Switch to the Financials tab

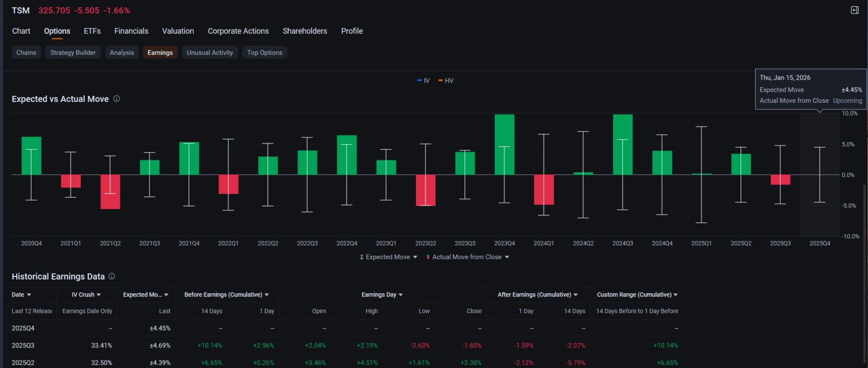(131, 31)
